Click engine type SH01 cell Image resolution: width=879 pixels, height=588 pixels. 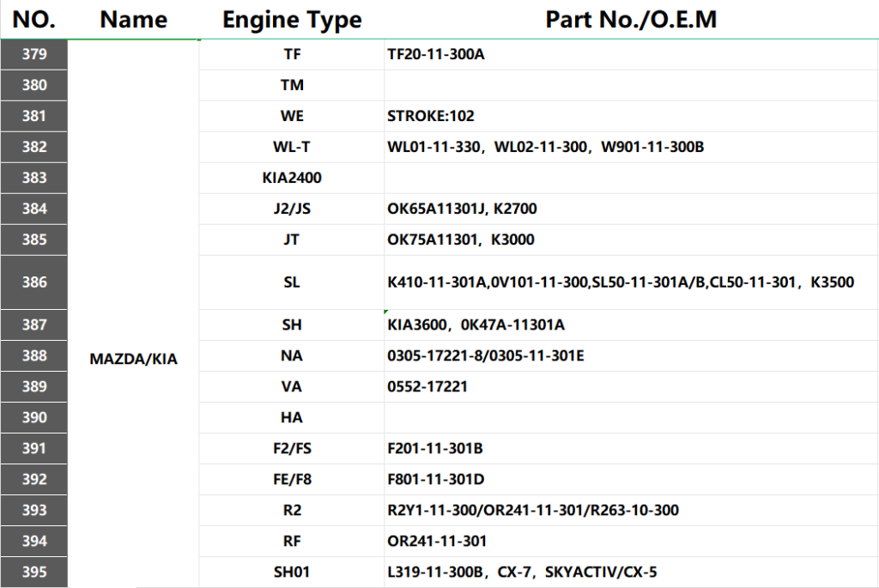(292, 572)
